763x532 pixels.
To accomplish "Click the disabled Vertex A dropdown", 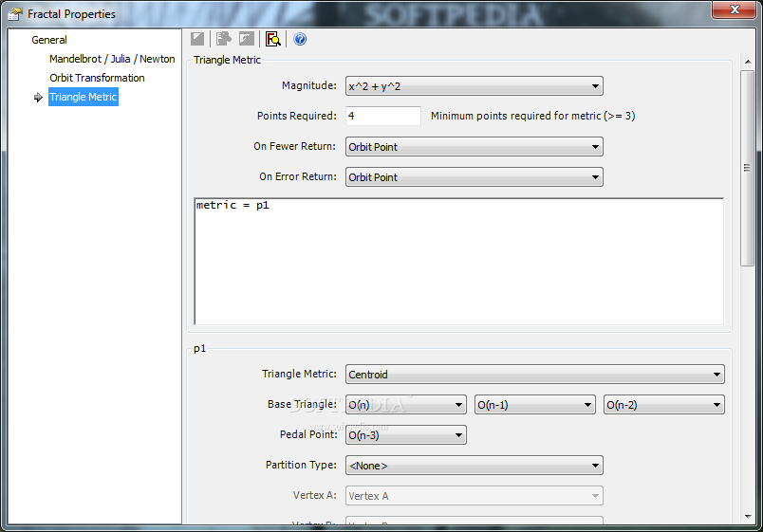I will click(474, 496).
